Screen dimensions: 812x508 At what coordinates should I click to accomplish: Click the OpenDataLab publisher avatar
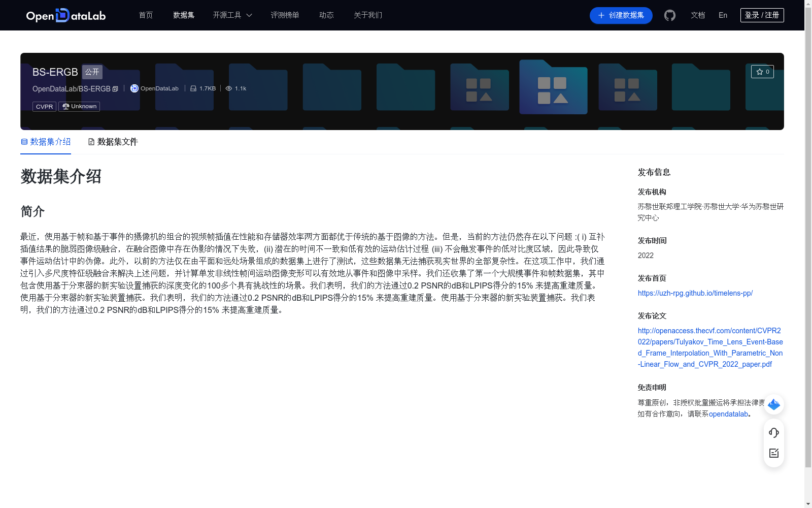tap(134, 88)
